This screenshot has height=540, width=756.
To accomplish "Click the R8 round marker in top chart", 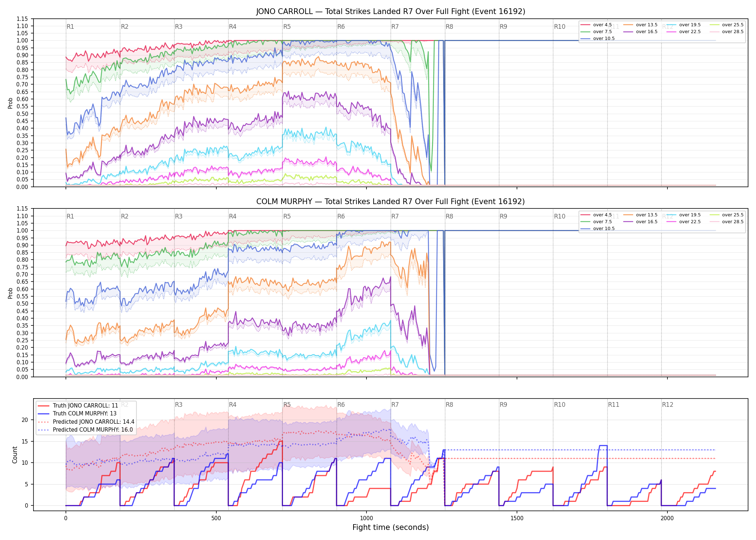I will coord(449,27).
